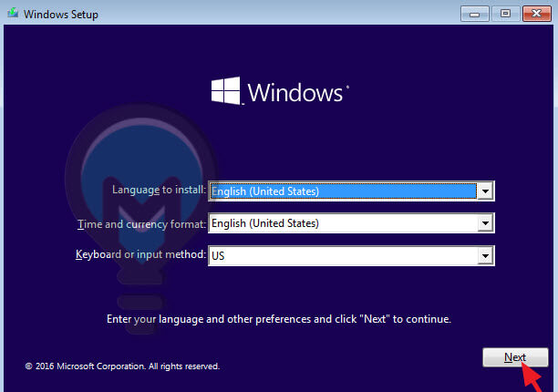The image size is (558, 392).
Task: Click the "Enter your language and other preferences" instruction text
Action: (x=279, y=319)
